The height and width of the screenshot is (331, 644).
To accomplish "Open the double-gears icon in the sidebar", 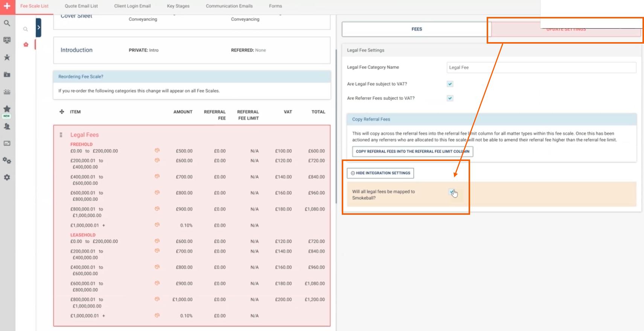I will coord(7,161).
